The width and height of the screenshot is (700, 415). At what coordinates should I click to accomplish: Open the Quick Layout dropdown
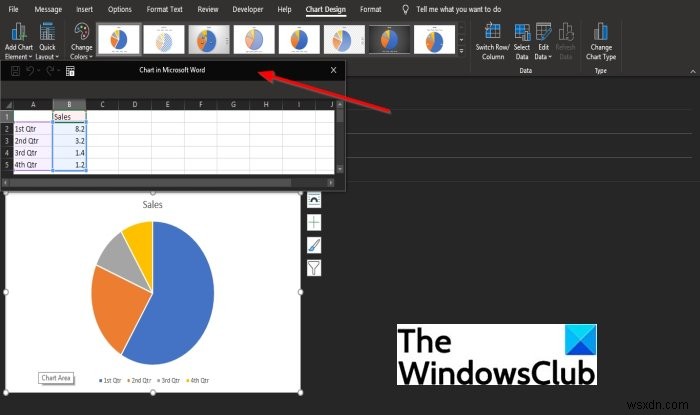pyautogui.click(x=47, y=41)
